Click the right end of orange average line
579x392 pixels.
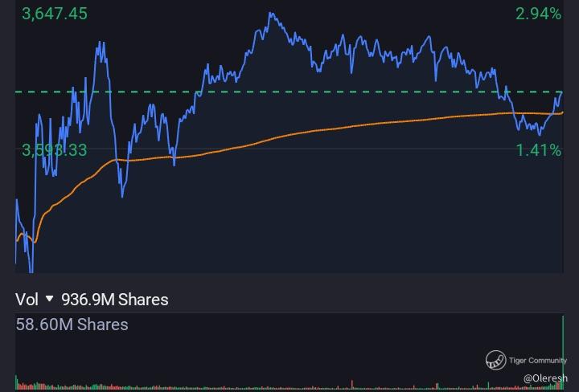pos(562,112)
